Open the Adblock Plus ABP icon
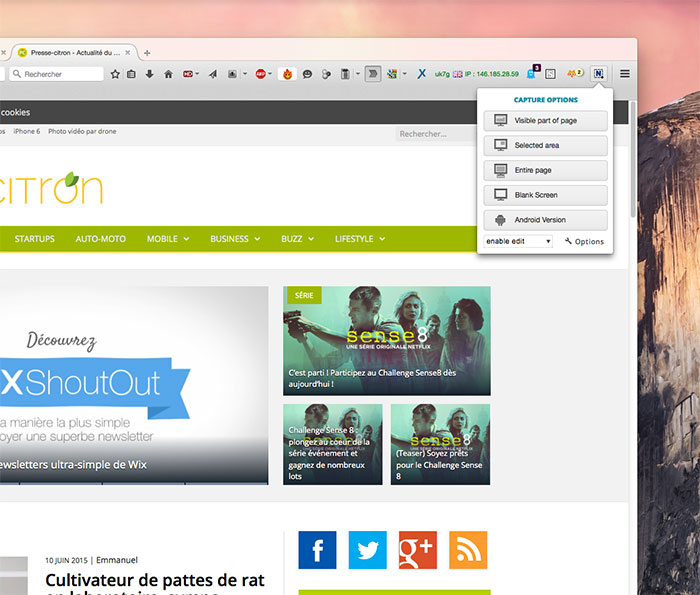The width and height of the screenshot is (700, 595). pyautogui.click(x=261, y=74)
